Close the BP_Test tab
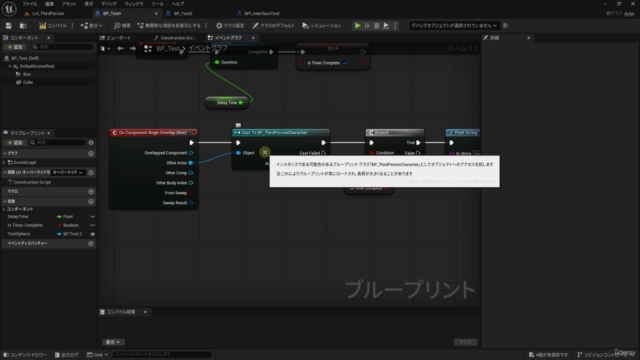This screenshot has width=640, height=360. point(156,13)
